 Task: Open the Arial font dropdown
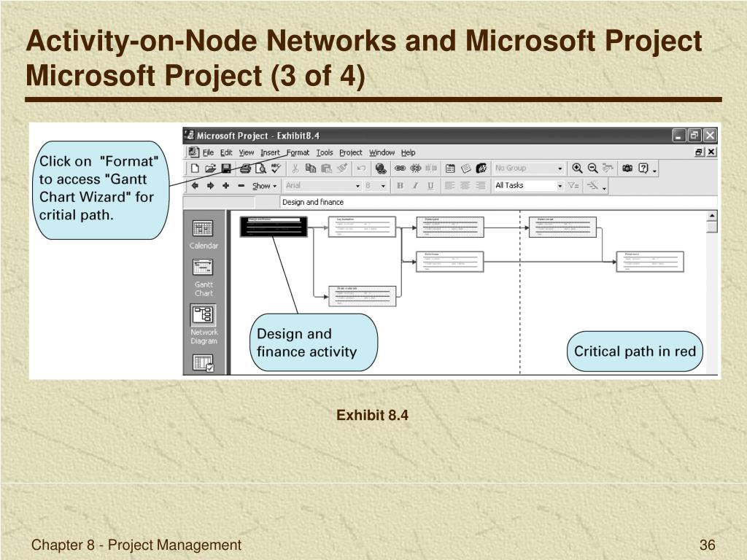357,186
